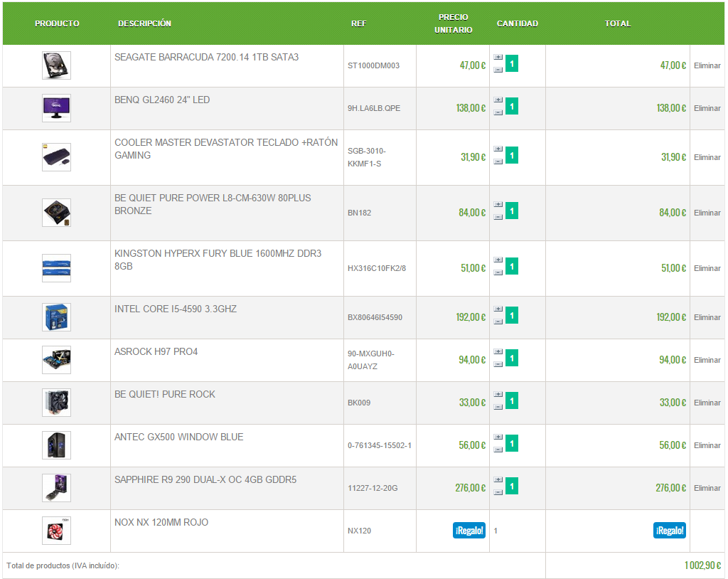The width and height of the screenshot is (728, 579).
Task: Select quantity box for Seagate Barracuda
Action: point(512,64)
